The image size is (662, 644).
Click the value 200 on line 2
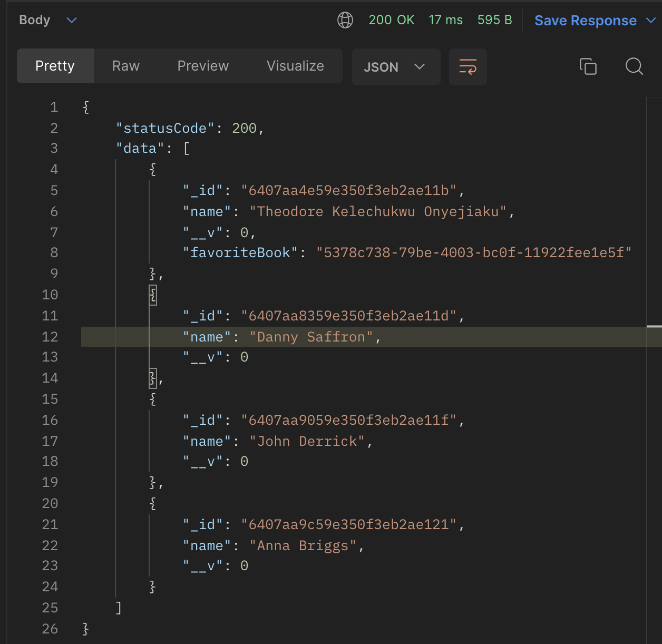[244, 128]
